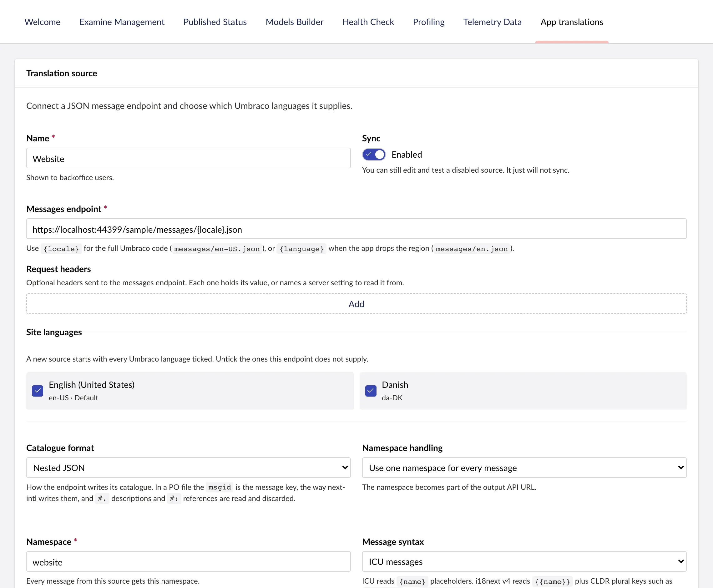Click the '{language}' code snippet in help text

click(x=301, y=249)
